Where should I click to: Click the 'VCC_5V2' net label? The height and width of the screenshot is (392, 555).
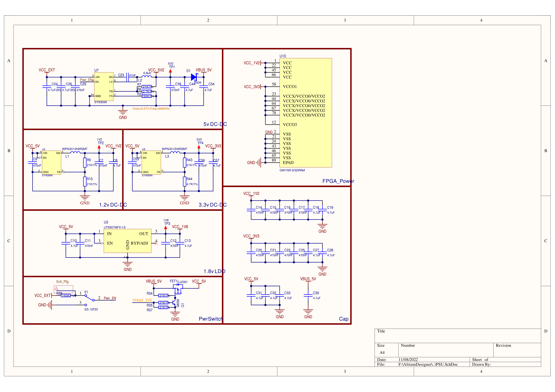pyautogui.click(x=156, y=70)
